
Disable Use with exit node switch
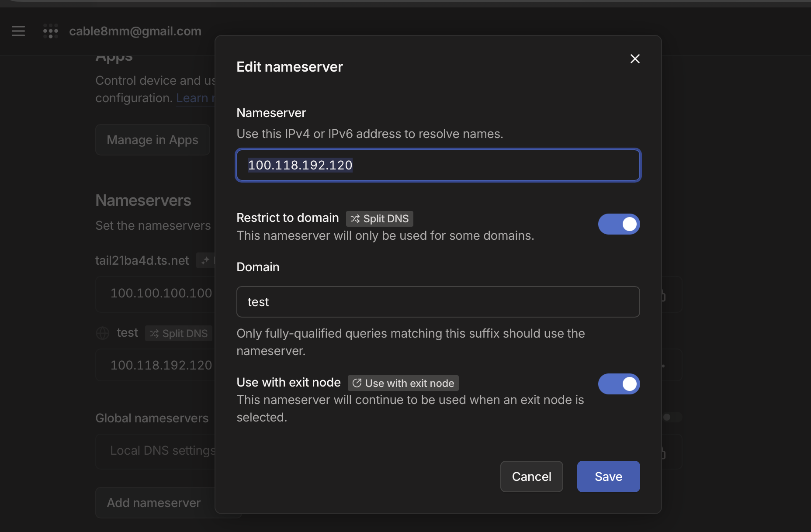click(x=619, y=384)
